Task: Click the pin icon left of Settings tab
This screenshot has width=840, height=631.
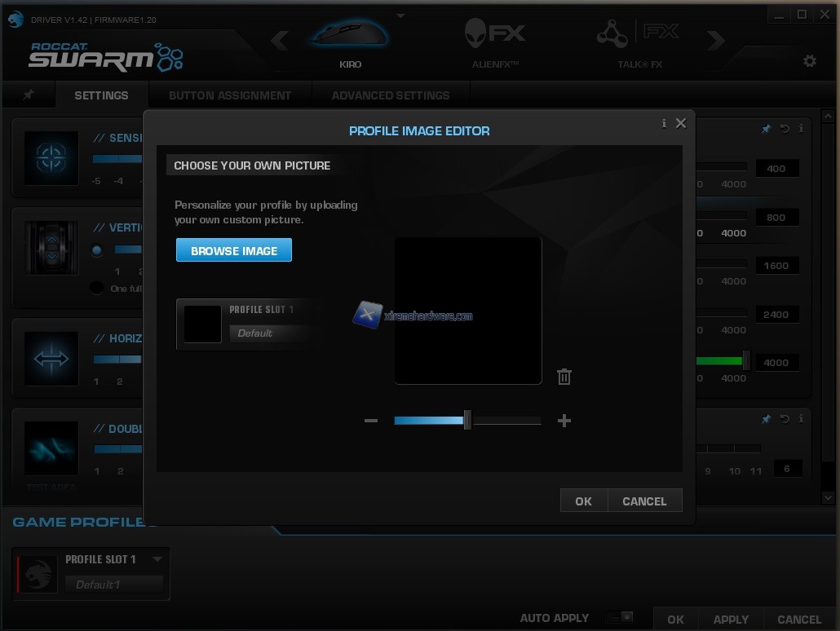Action: [x=29, y=95]
